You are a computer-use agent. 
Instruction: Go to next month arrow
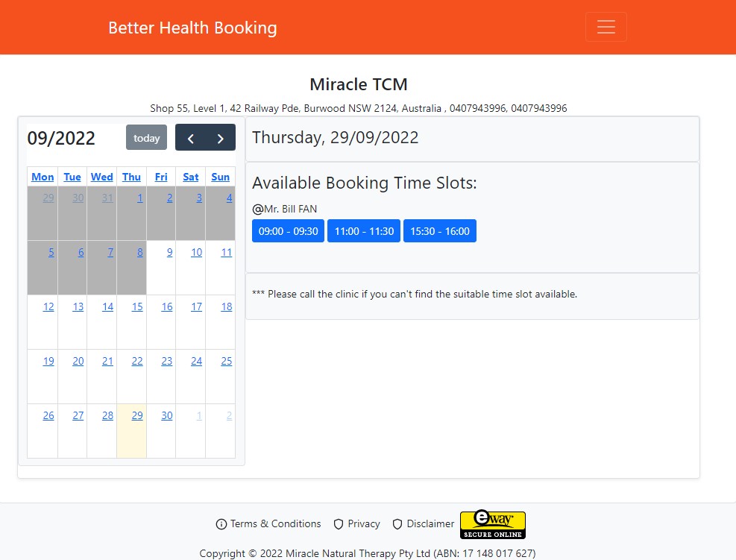(220, 138)
